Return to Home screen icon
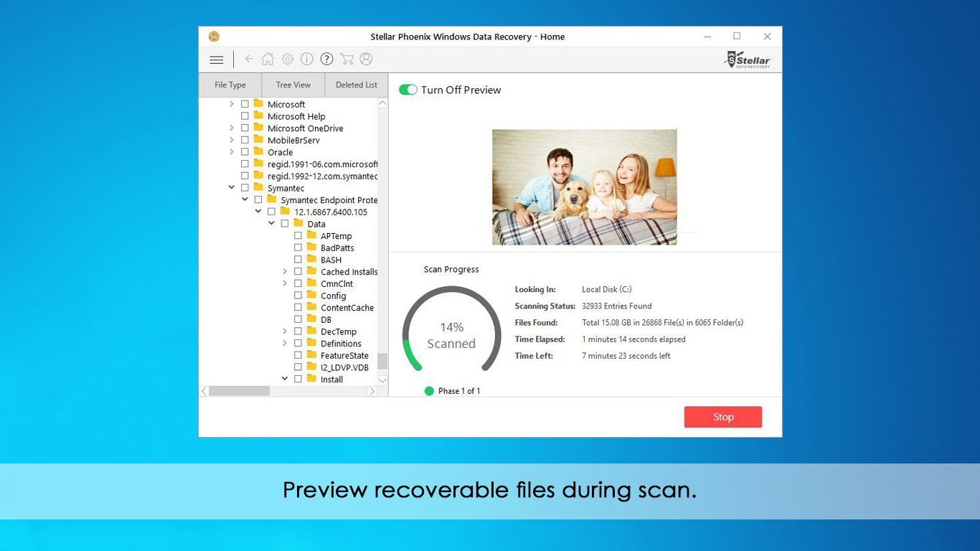 pos(268,59)
